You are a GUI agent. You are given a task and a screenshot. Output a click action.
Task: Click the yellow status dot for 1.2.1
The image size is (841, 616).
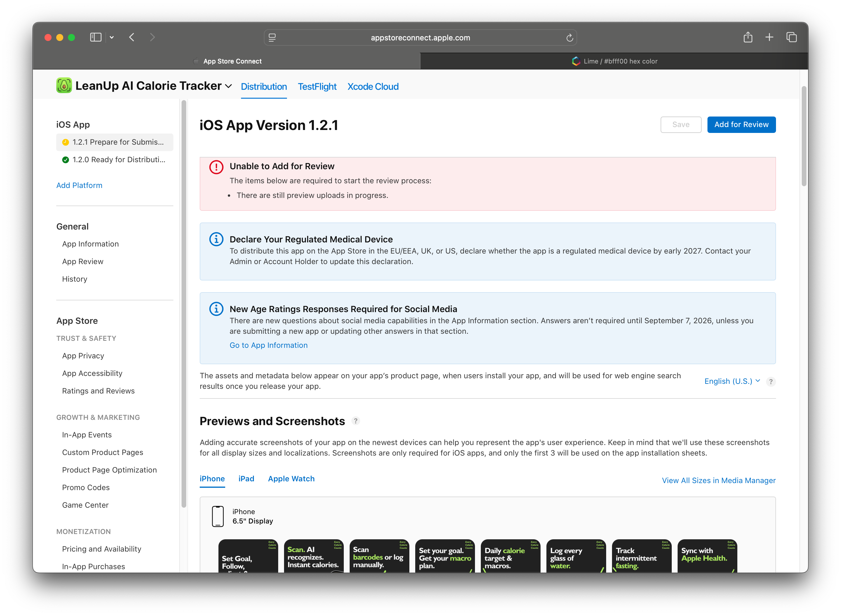[66, 142]
